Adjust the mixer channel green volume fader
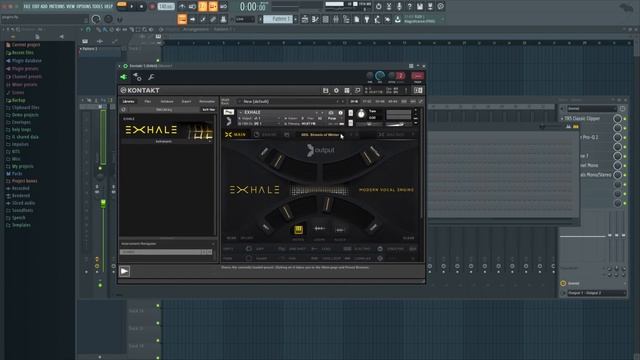640x360 pixels. (x=103, y=203)
